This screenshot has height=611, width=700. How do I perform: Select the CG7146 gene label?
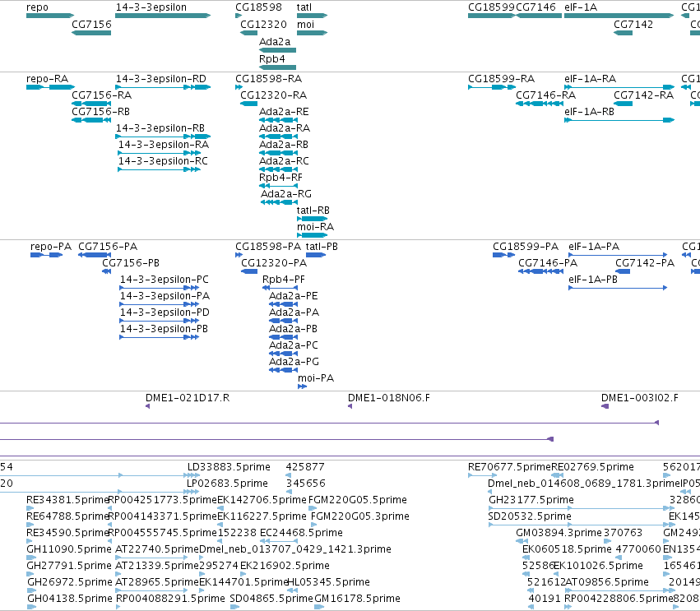coord(536,7)
